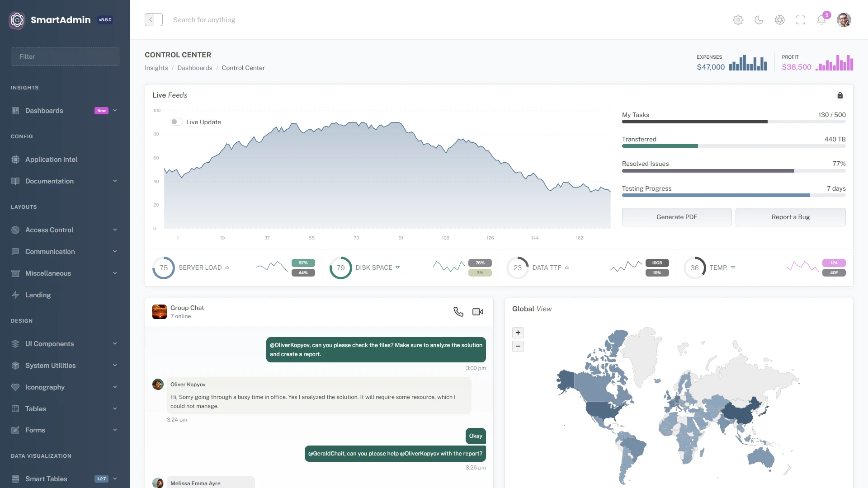Open the Smart Tables menu item
Viewport: 868px width, 488px height.
[65, 479]
